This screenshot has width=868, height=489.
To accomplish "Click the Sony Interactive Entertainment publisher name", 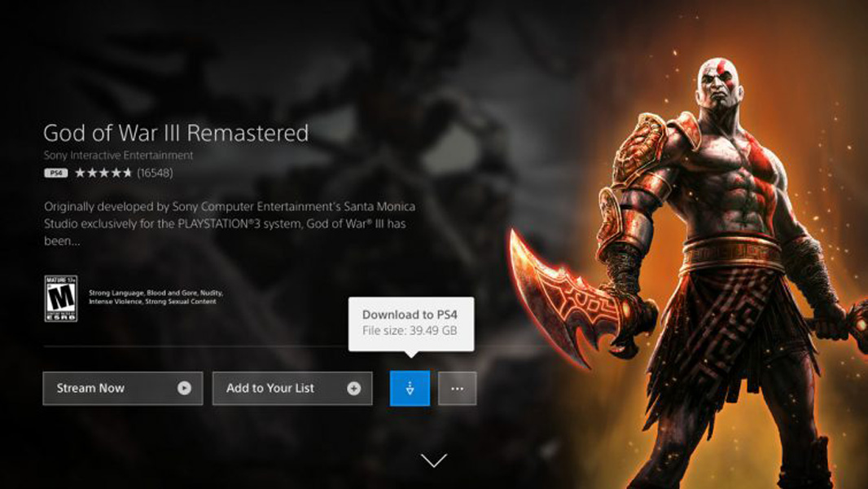I will point(118,156).
